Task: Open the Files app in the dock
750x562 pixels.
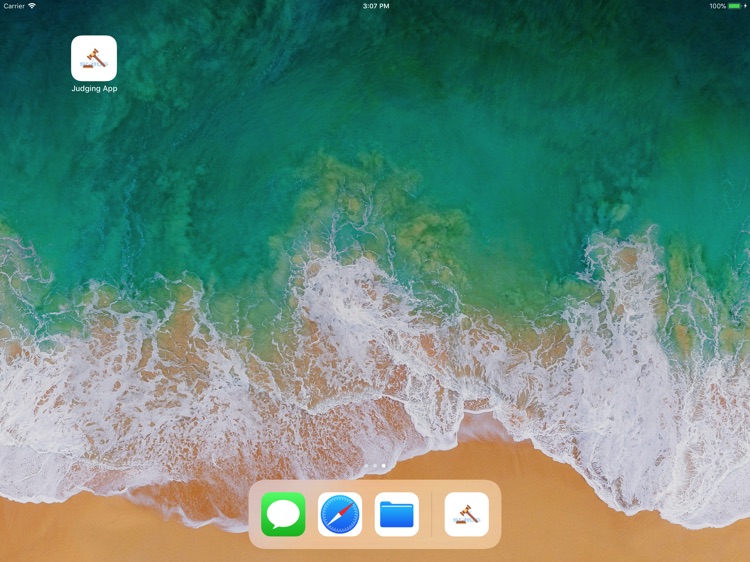Action: point(397,514)
